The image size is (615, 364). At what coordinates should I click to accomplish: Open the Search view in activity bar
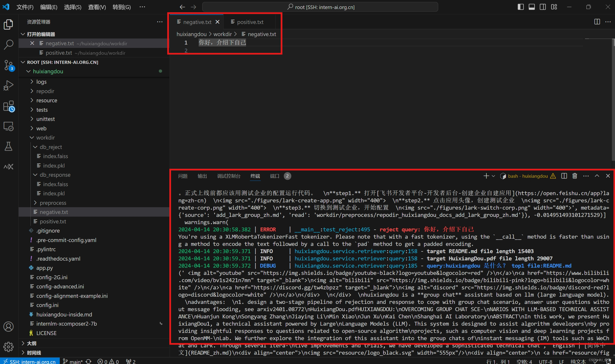tap(9, 45)
